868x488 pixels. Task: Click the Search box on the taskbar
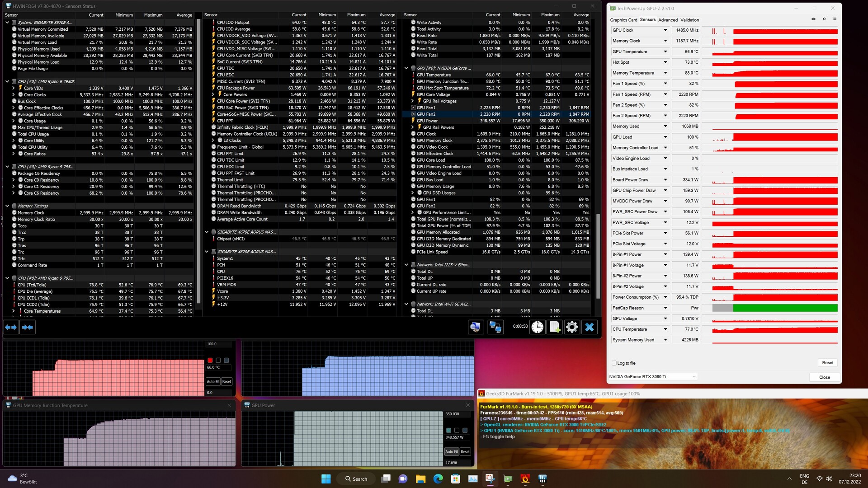click(x=356, y=479)
